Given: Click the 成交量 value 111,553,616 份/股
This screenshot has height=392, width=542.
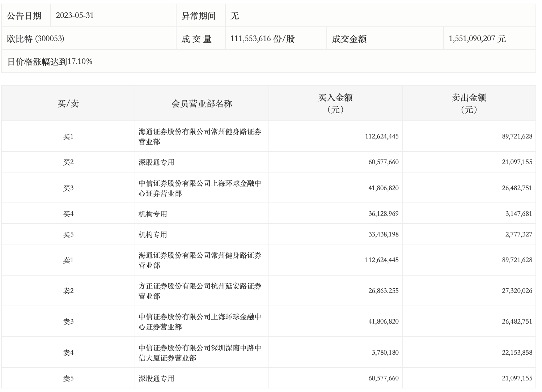Looking at the screenshot, I should click(x=262, y=39).
